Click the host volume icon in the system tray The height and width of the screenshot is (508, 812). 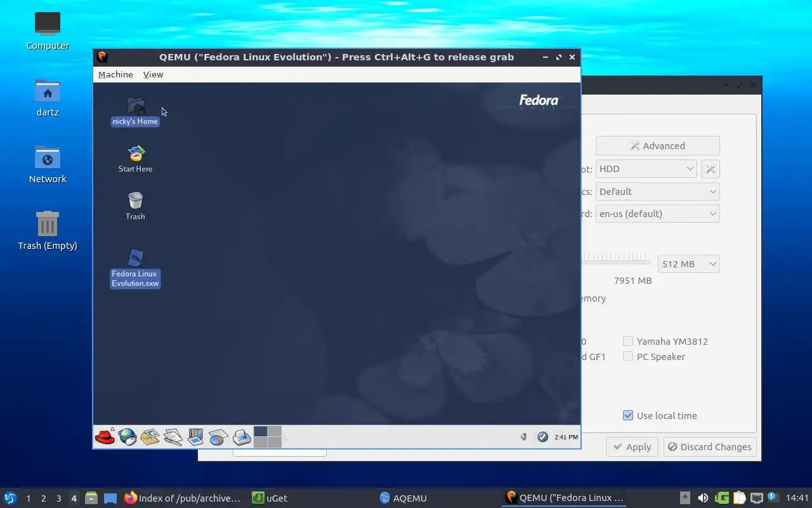[x=703, y=498]
